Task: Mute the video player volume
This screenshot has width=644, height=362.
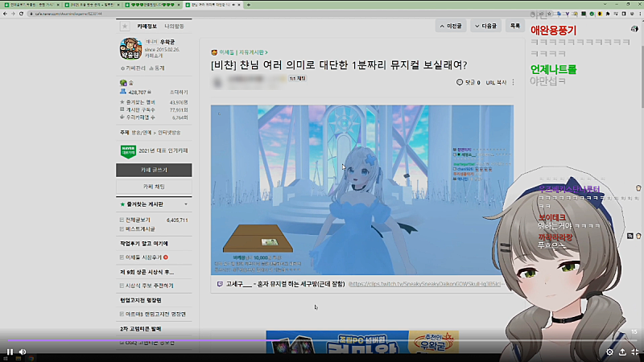Action: [x=23, y=352]
